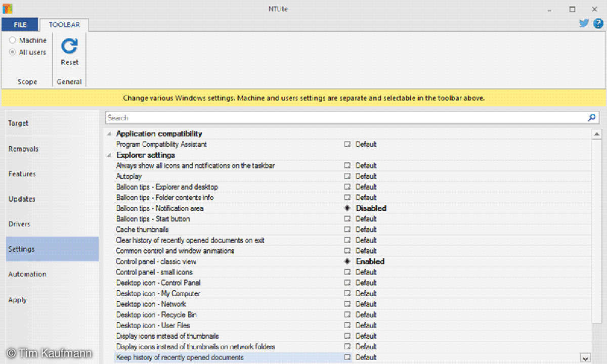Click the scroll down arrow of the settings list
The height and width of the screenshot is (364, 607).
585,358
